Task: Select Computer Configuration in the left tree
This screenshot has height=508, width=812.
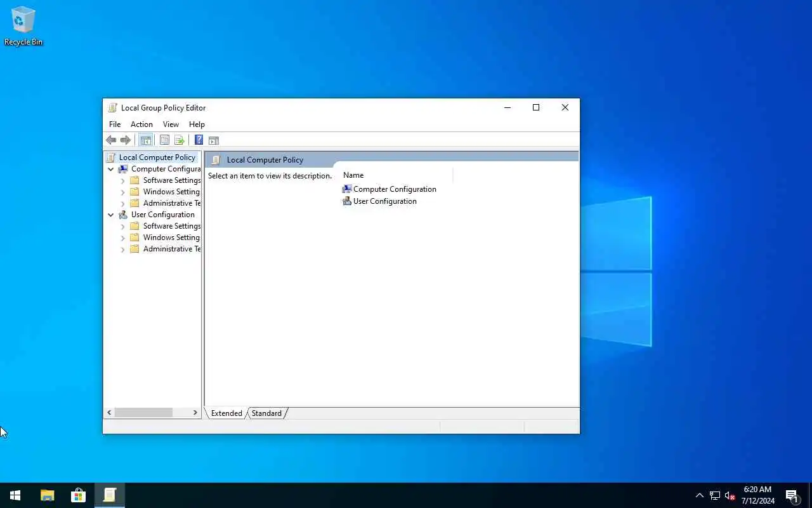Action: click(166, 169)
